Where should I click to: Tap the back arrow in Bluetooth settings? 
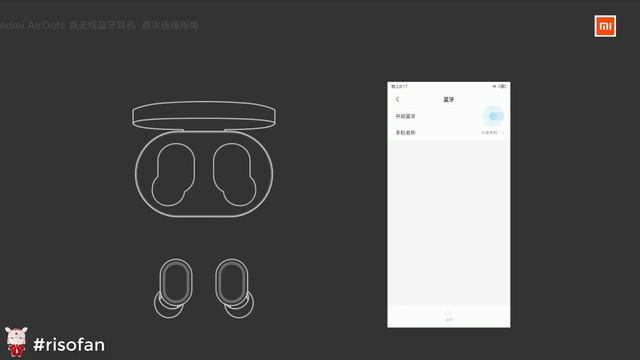[x=398, y=100]
